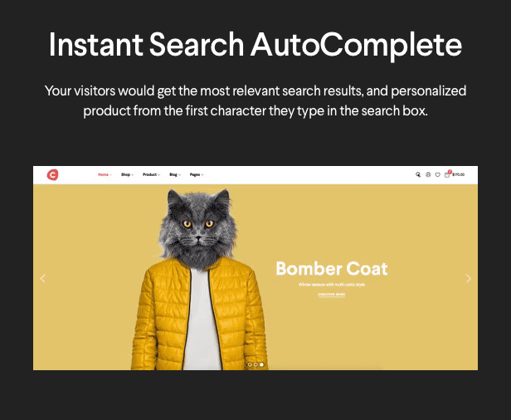This screenshot has height=420, width=511.
Task: Click the red C site logo
Action: click(x=53, y=174)
